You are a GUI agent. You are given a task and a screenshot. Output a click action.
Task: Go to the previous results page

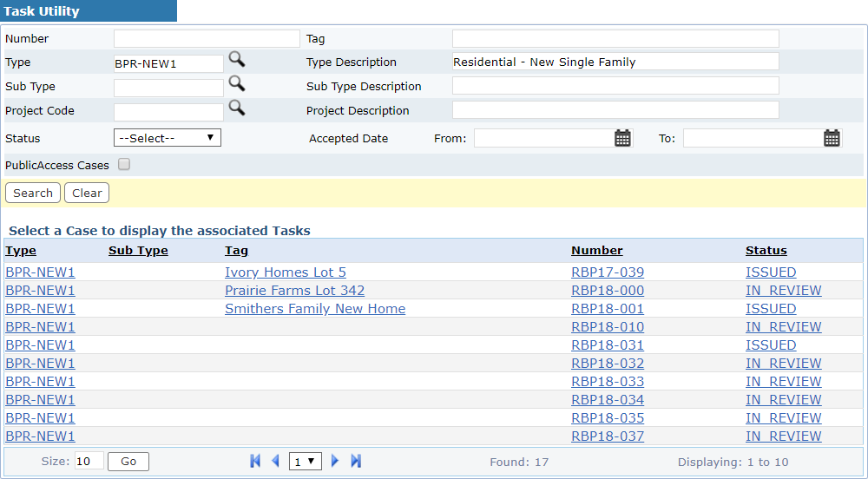[275, 462]
